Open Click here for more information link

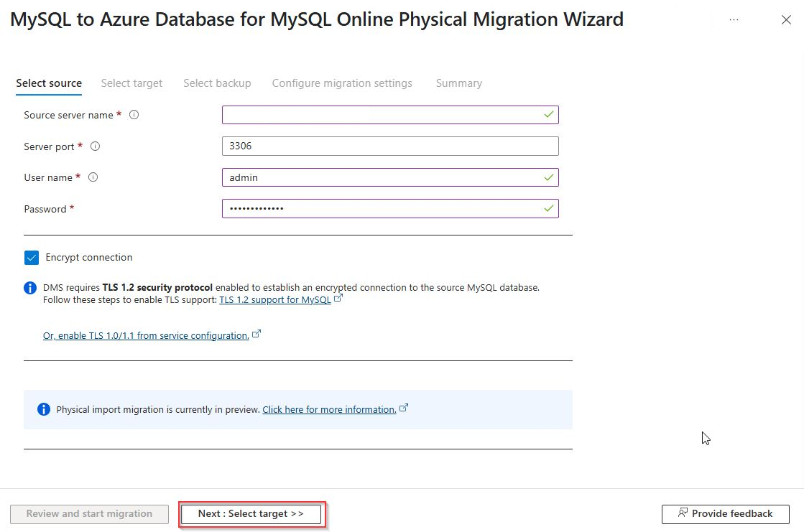[x=329, y=409]
